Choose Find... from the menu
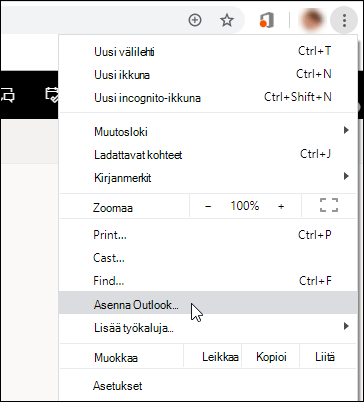 coord(208,281)
